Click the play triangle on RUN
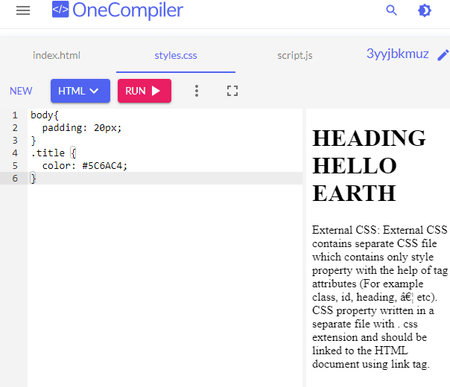The height and width of the screenshot is (387, 450). pos(156,91)
